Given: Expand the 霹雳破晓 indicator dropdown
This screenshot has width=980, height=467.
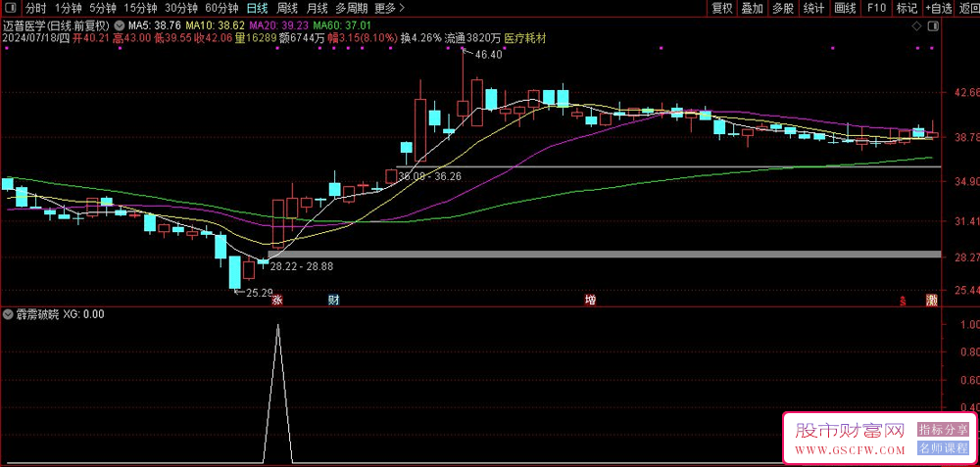Looking at the screenshot, I should pos(8,314).
